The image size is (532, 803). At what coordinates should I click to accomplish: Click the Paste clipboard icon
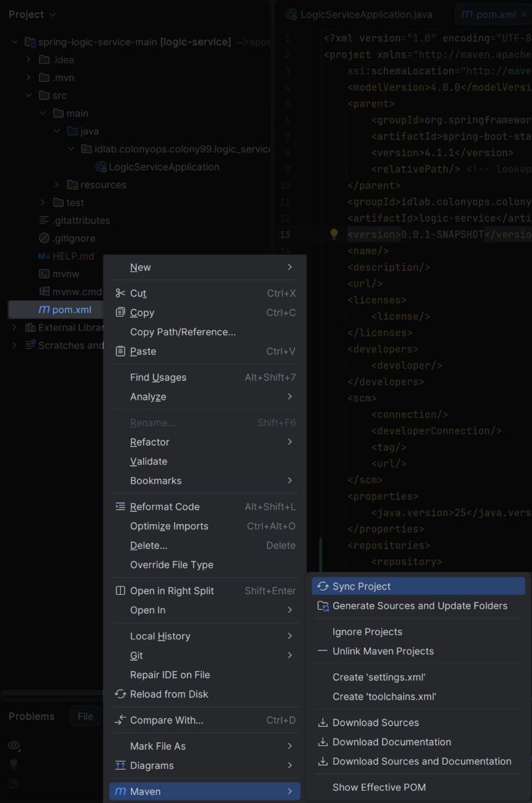120,351
